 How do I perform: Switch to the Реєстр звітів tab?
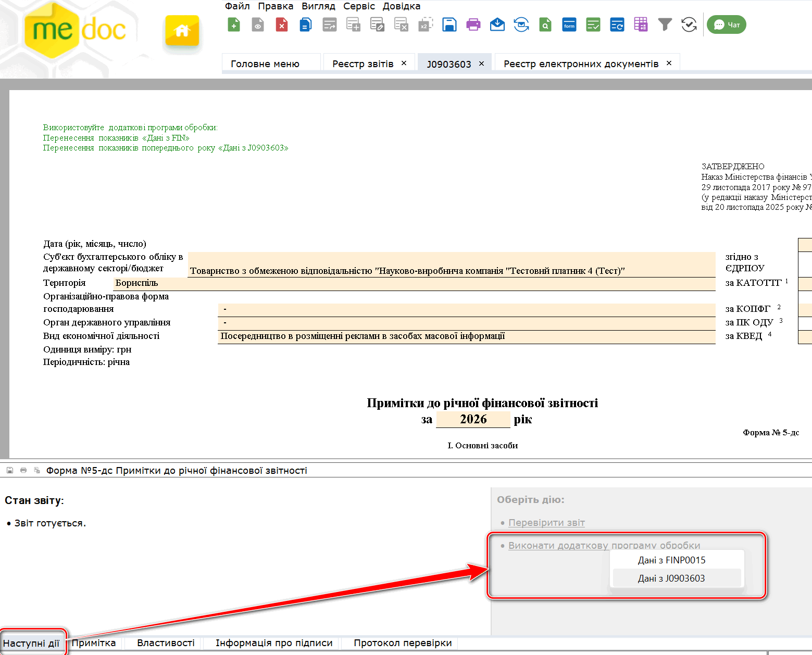pos(363,64)
